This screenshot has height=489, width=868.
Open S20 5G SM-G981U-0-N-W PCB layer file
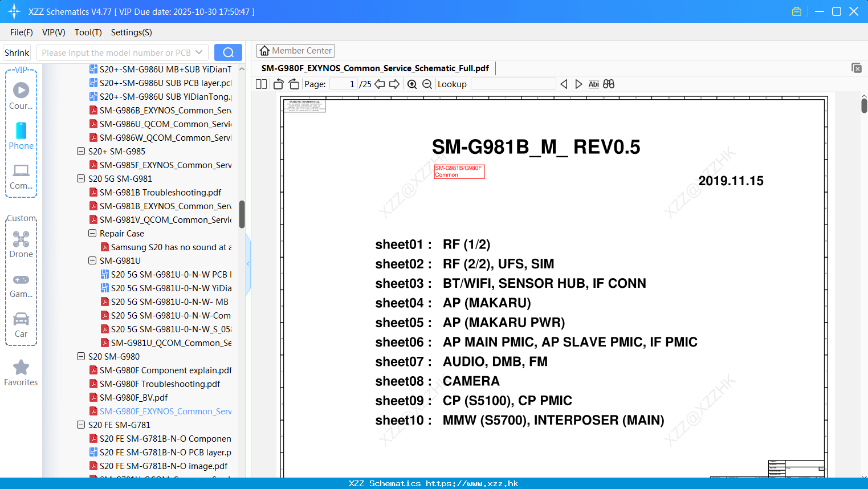tap(171, 275)
